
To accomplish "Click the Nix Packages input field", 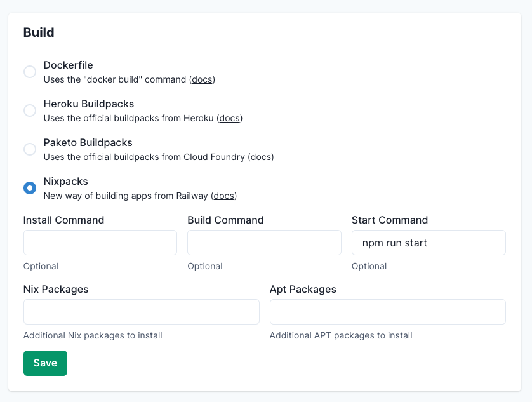I will pyautogui.click(x=141, y=312).
